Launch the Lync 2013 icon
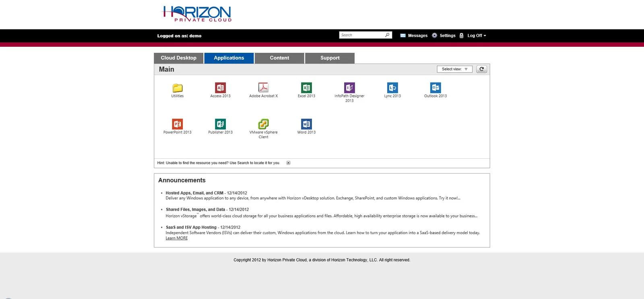The width and height of the screenshot is (644, 299). point(392,88)
